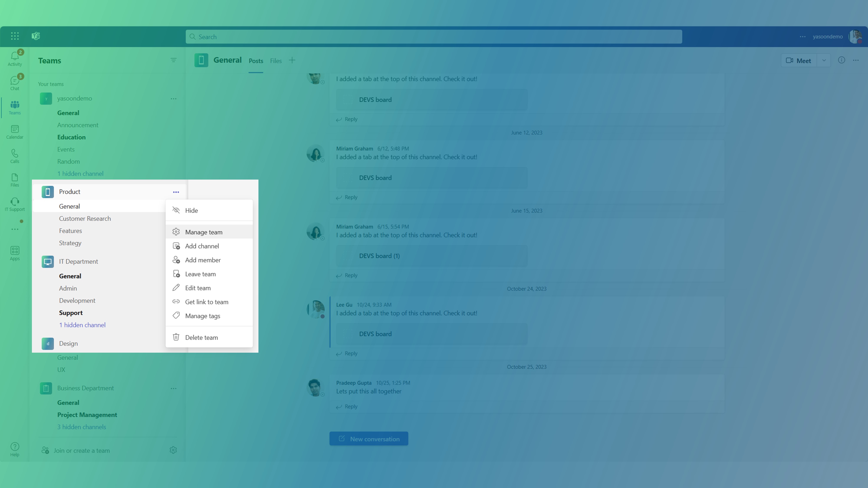This screenshot has width=868, height=488.
Task: Select the Calls icon
Action: [x=15, y=156]
